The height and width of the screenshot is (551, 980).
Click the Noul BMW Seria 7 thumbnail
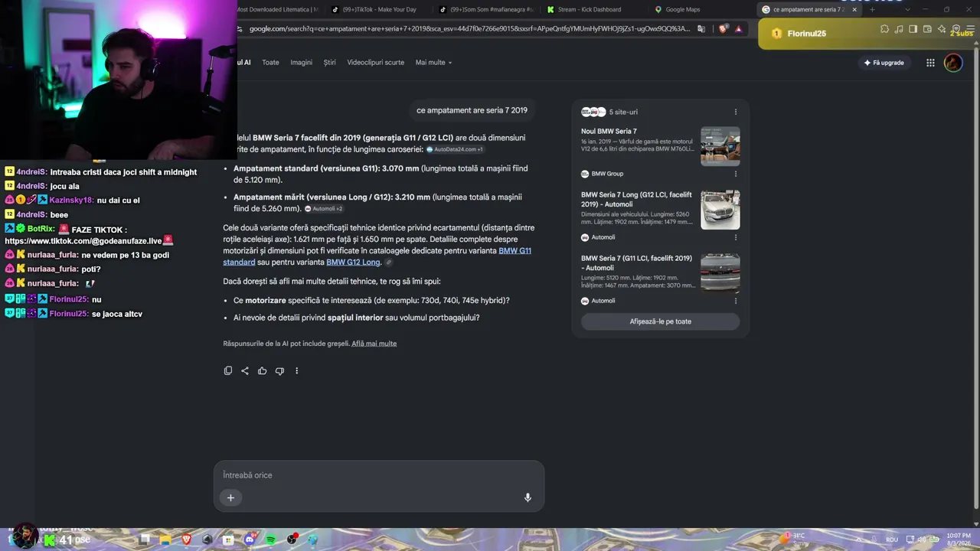(720, 146)
